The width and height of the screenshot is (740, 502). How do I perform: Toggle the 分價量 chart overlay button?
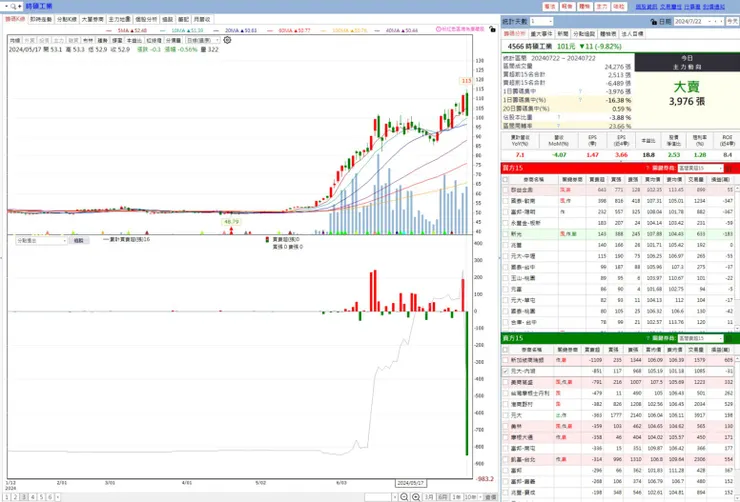click(173, 41)
